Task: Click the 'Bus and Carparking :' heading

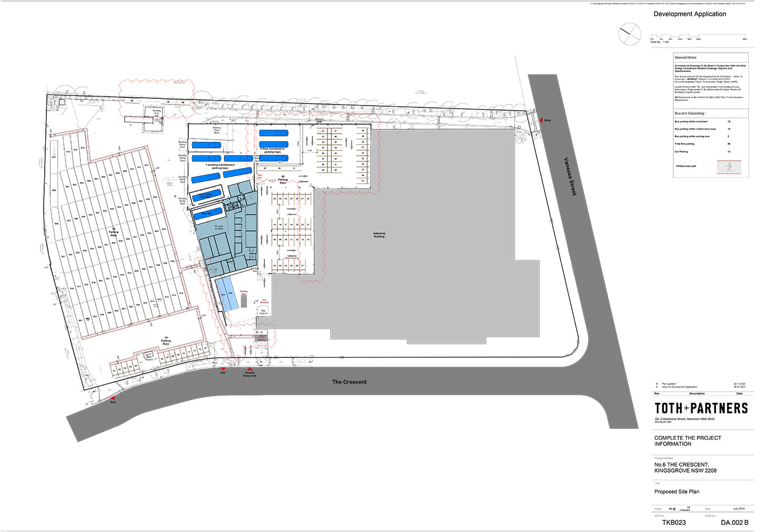Action: [x=690, y=113]
